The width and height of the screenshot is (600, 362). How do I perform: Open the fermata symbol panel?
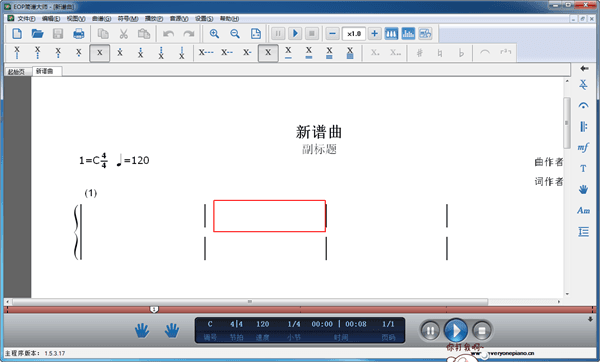pos(583,105)
